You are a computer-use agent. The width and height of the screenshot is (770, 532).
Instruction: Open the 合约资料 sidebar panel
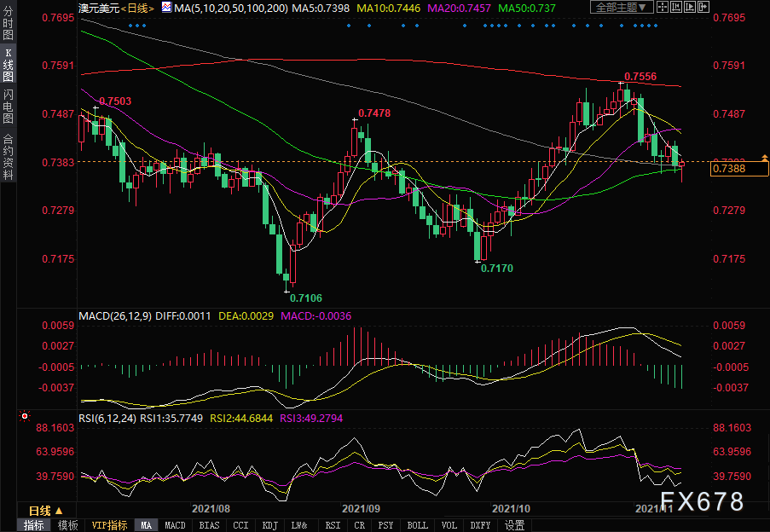click(x=8, y=157)
